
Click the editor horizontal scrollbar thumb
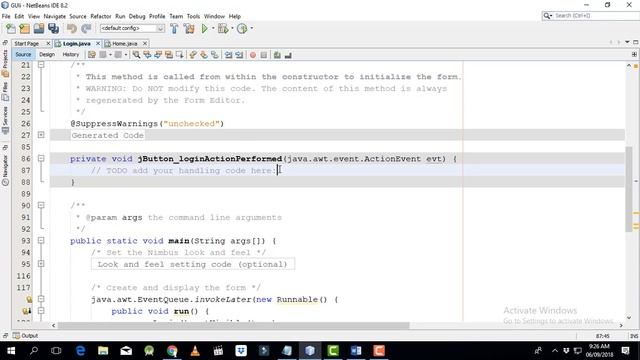pos(233,325)
